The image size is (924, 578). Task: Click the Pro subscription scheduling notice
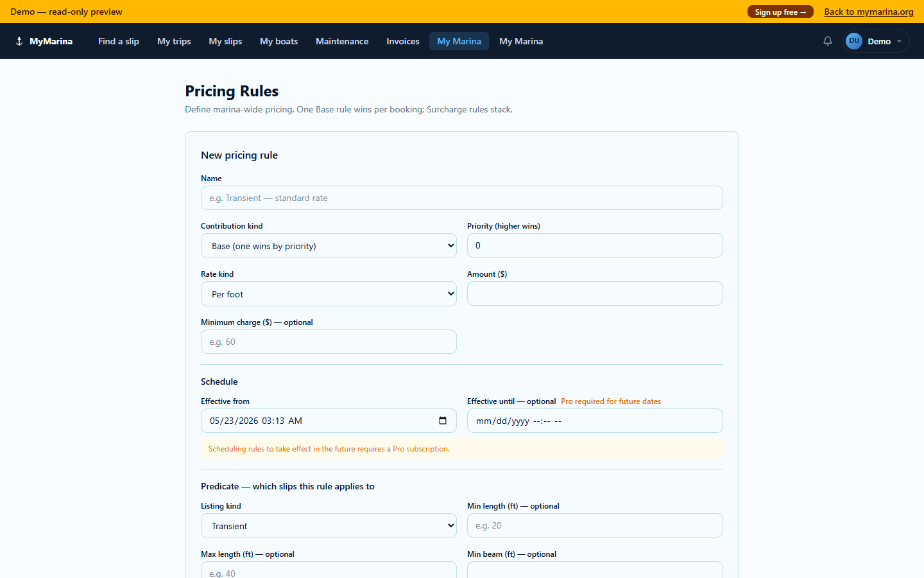click(462, 449)
